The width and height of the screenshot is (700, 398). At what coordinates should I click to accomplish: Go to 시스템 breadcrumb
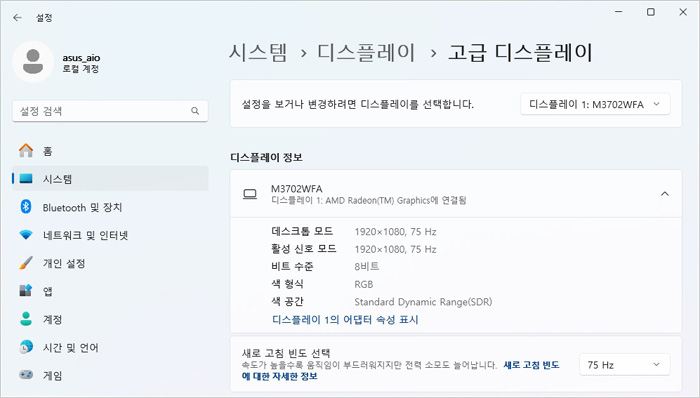258,53
